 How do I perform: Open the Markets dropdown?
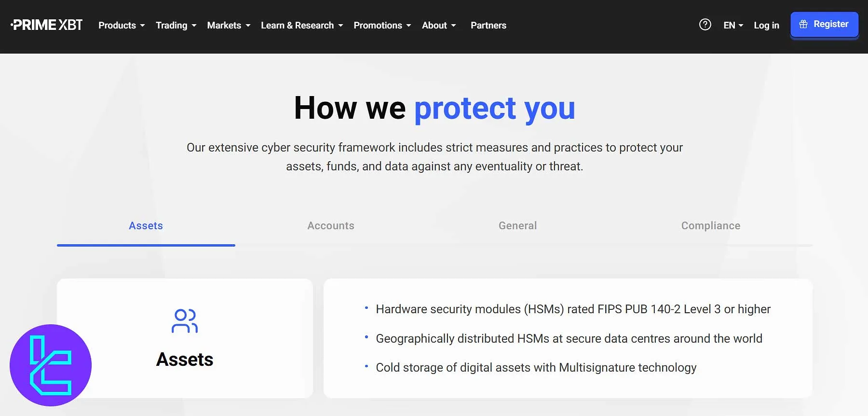point(228,25)
